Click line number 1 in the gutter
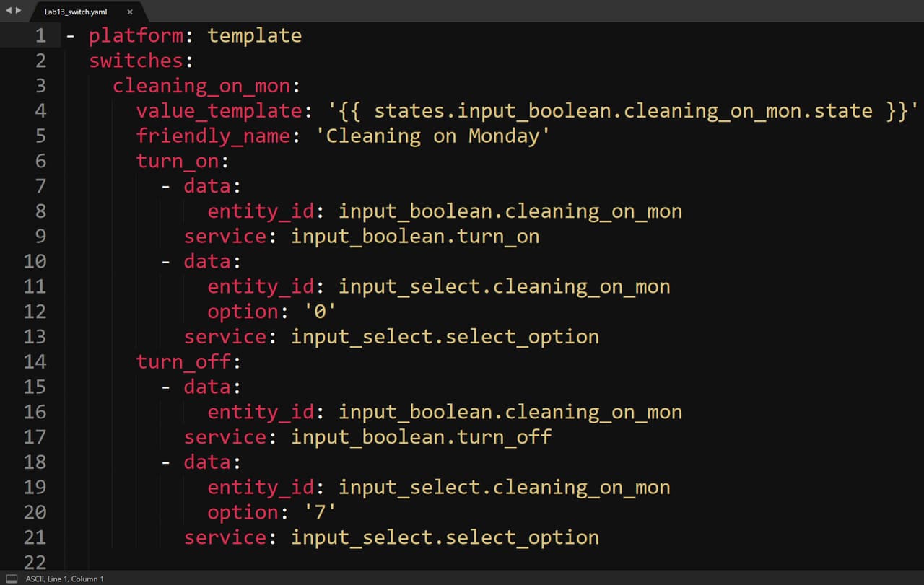 pyautogui.click(x=40, y=35)
